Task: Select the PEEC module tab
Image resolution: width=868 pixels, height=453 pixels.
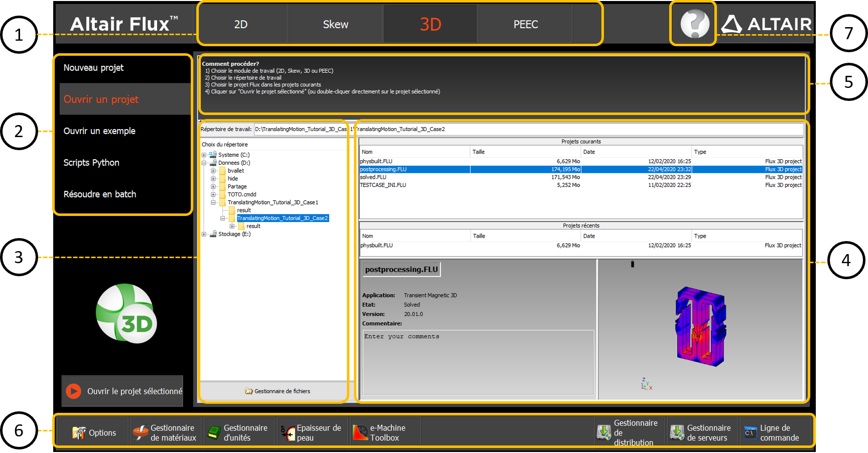Action: click(525, 24)
